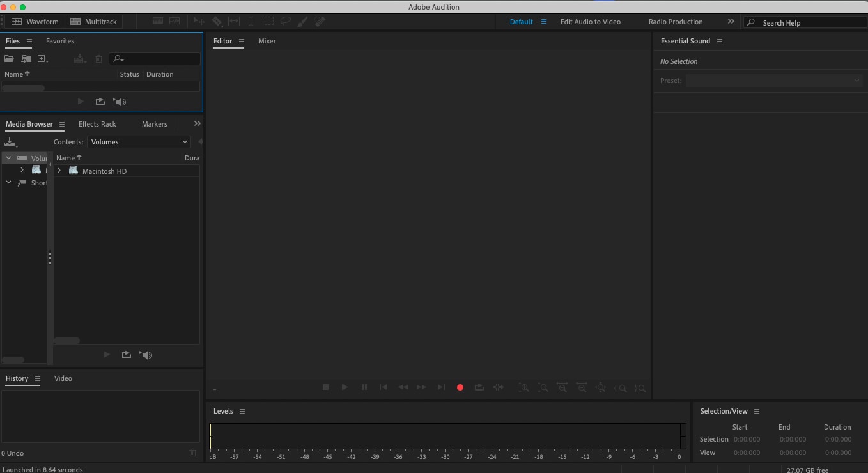
Task: Switch to the Favorites tab
Action: pos(60,41)
